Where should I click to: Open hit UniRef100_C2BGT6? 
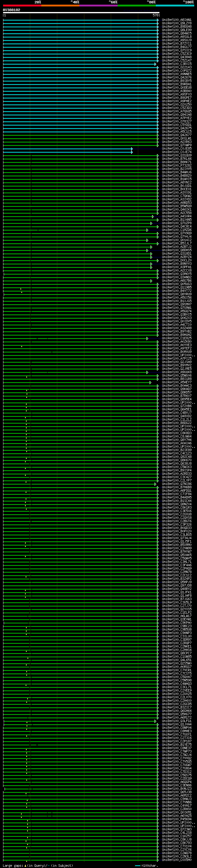176,521
